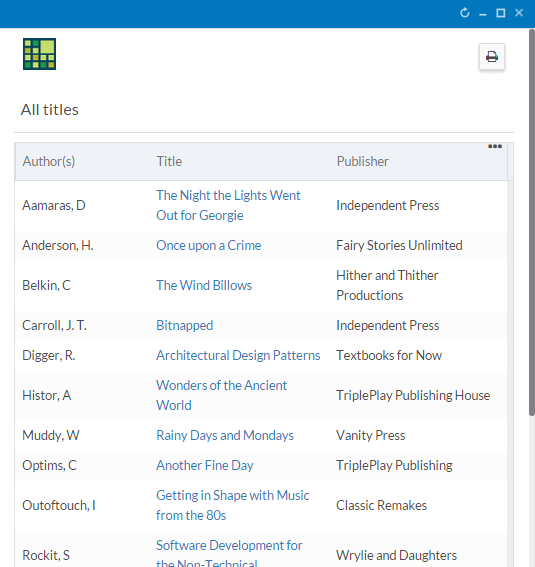Viewport: 535px width, 567px height.
Task: Click the page's vertical scrollbar thumb
Action: coord(531,222)
